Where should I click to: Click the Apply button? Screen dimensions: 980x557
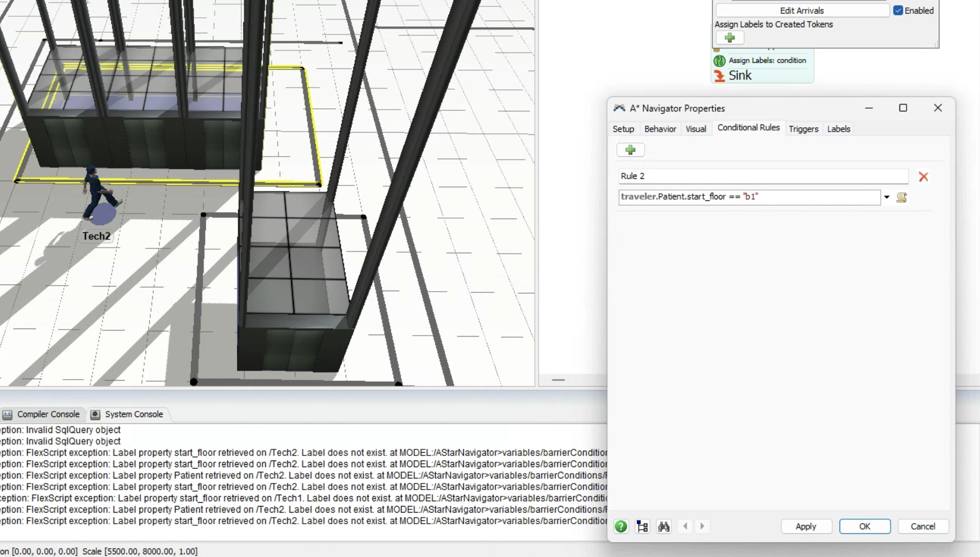(805, 526)
